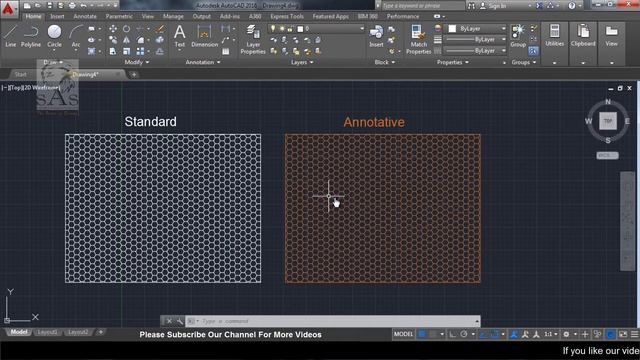
Task: Toggle object snap tracking in status bar
Action: [483, 334]
